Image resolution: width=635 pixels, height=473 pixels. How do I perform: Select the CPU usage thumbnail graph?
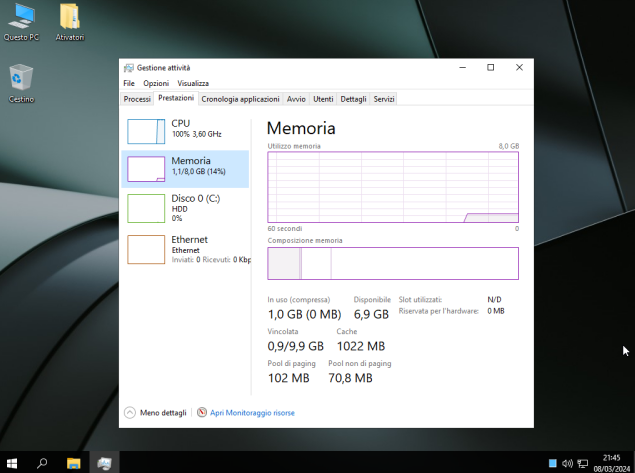(x=146, y=131)
